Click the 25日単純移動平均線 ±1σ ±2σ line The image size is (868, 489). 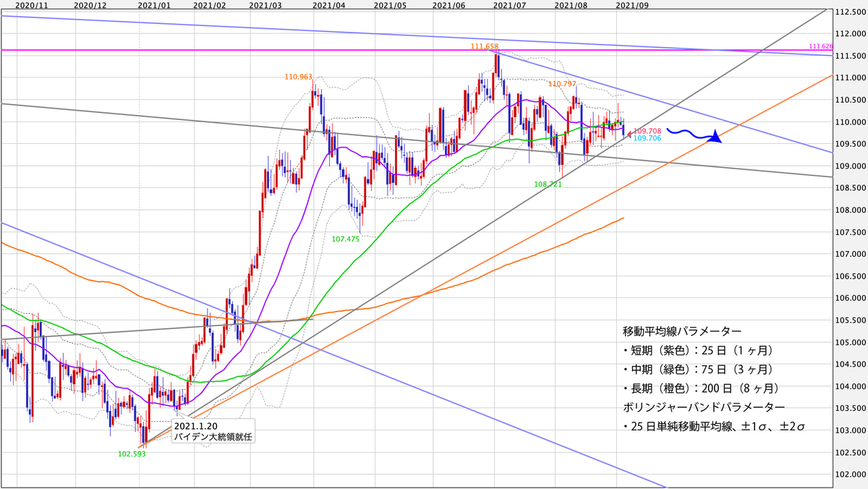click(x=714, y=427)
